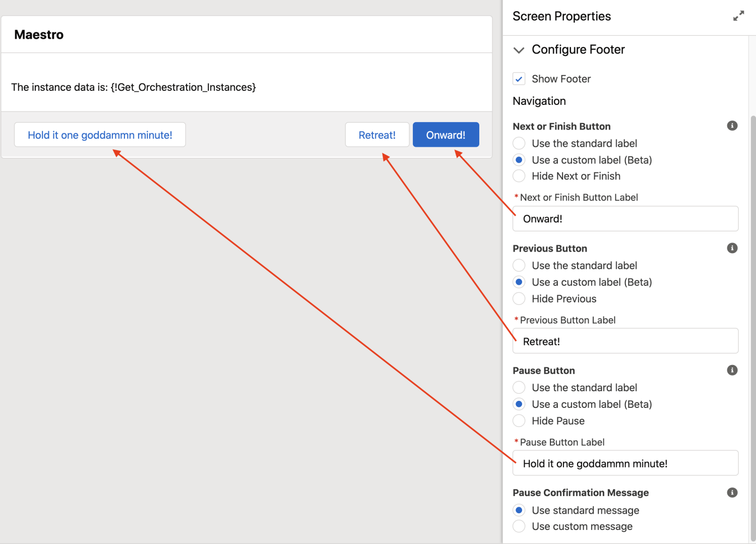
Task: Click info icon beside Previous Button
Action: tap(732, 248)
